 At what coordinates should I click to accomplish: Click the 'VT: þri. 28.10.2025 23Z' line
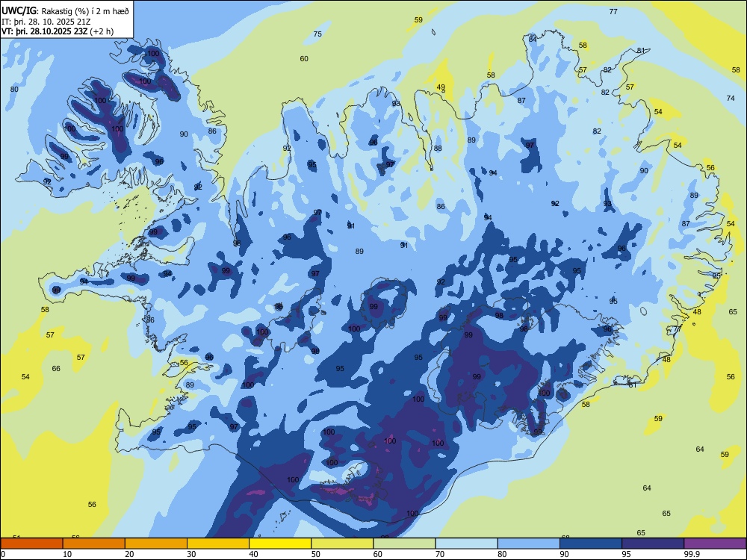(45, 31)
